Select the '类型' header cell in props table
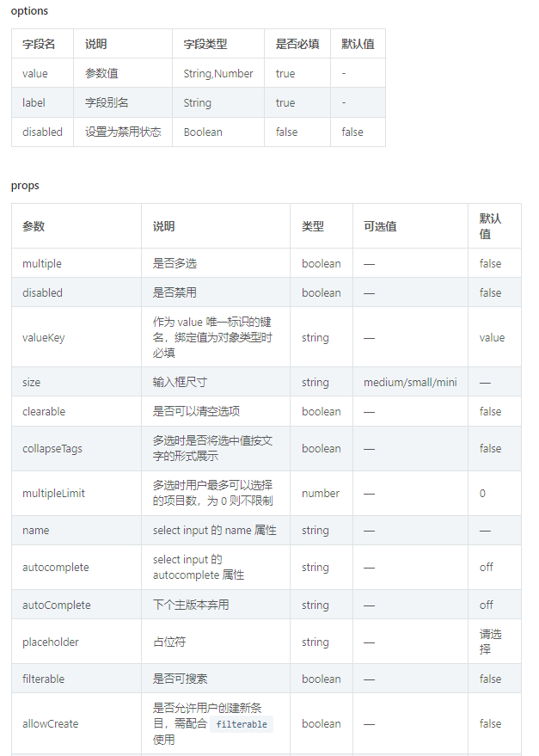Viewport: 539px width, 756px height. pyautogui.click(x=322, y=226)
